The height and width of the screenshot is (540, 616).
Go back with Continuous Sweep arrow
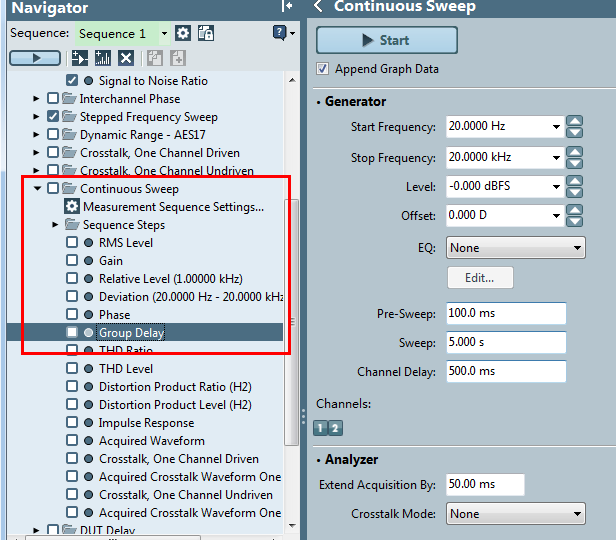319,6
